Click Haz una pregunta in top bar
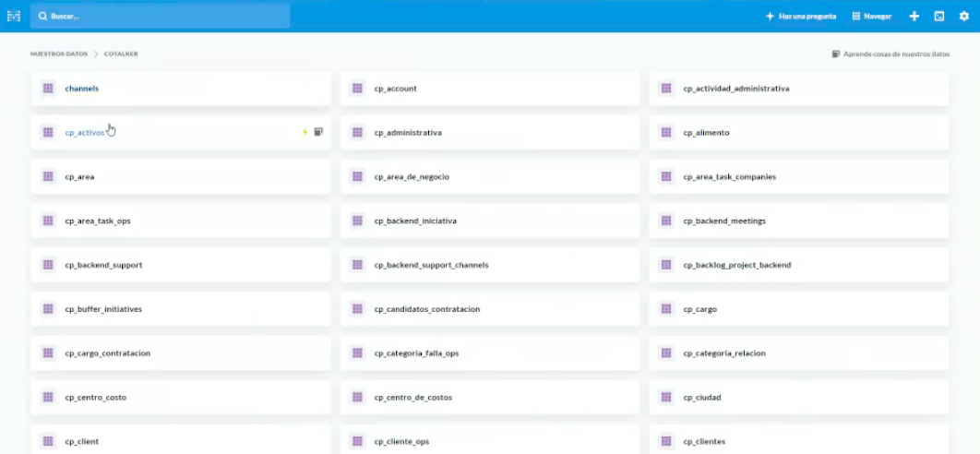Viewport: 980px width, 454px height. (x=801, y=17)
